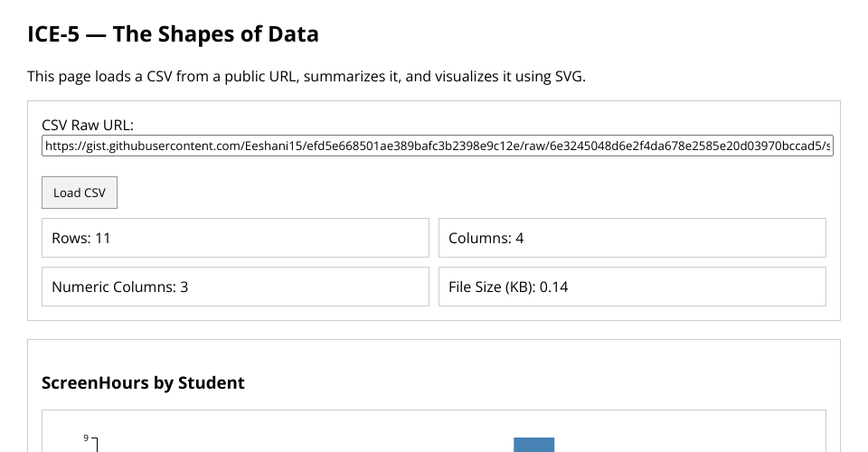Click the Numeric Columns: 3 stat box
Screen dimensions: 868x452
click(x=235, y=287)
